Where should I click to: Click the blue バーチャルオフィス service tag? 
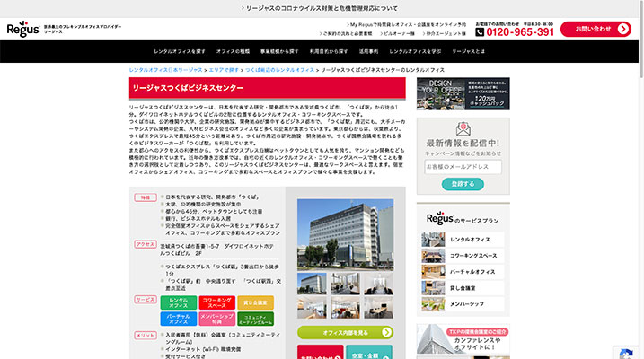178,319
